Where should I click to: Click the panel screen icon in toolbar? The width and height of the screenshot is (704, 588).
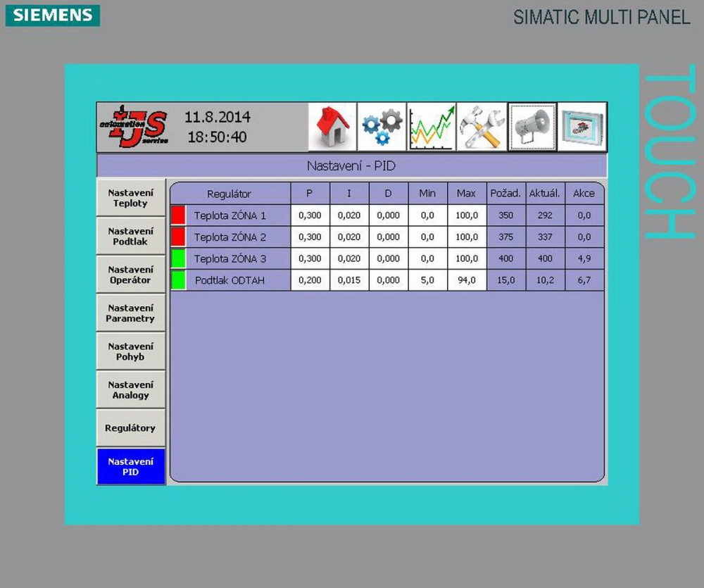tap(582, 127)
